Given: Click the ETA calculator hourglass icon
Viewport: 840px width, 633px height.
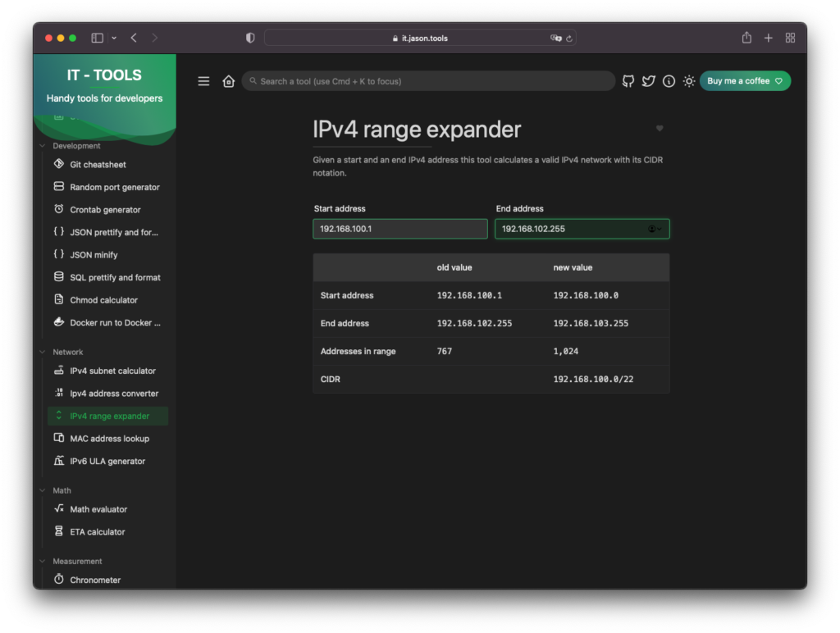Looking at the screenshot, I should coord(59,531).
